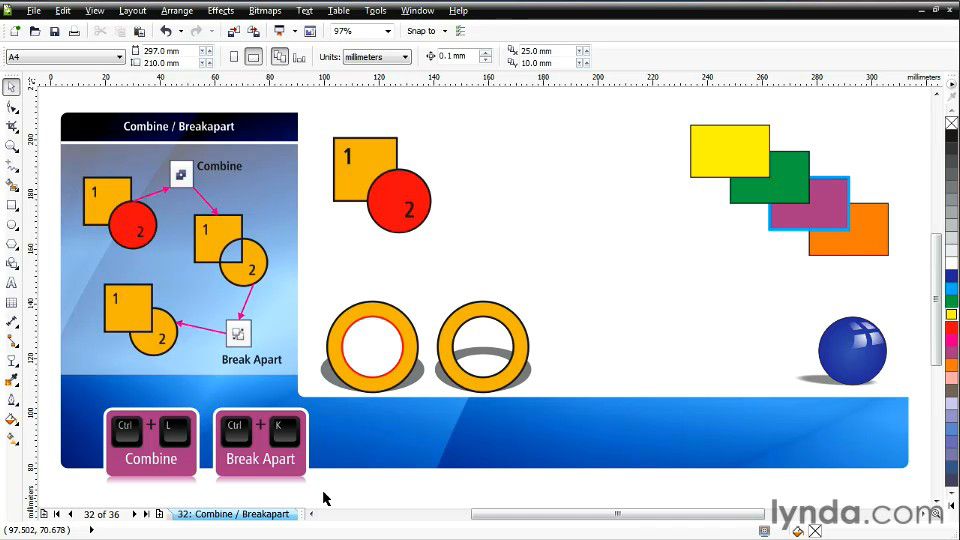Click the Print icon
The image size is (960, 540).
[x=74, y=32]
